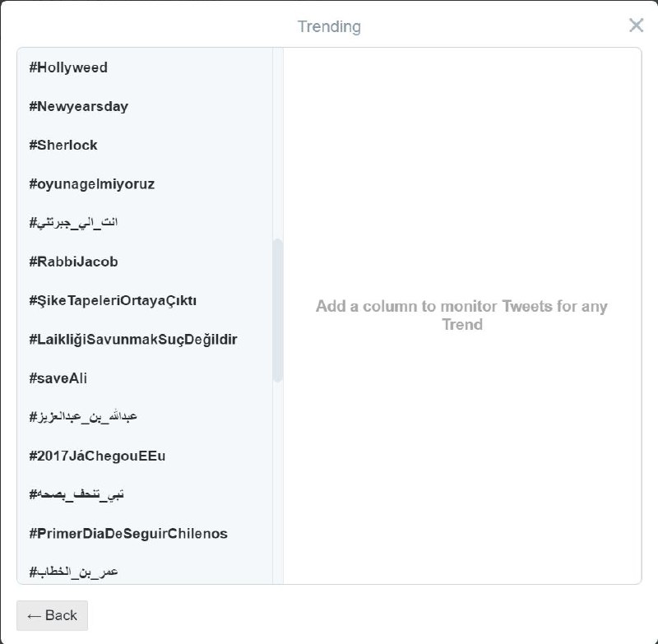Close the Trending dialog

pyautogui.click(x=636, y=25)
